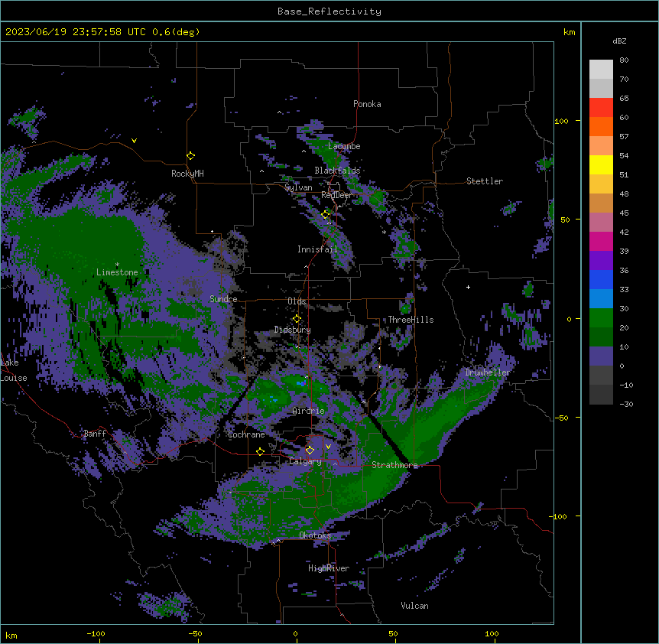Click the dBZ legend heading
Screen dimensions: 659x644
click(619, 41)
